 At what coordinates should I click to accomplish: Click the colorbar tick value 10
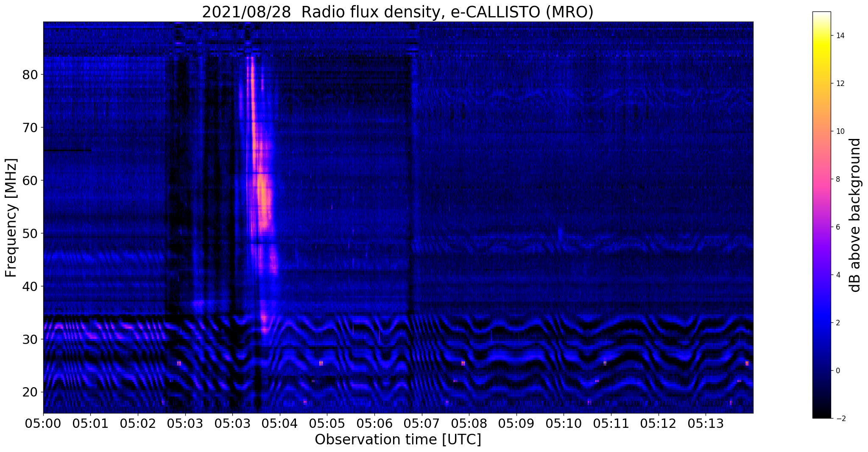(840, 131)
